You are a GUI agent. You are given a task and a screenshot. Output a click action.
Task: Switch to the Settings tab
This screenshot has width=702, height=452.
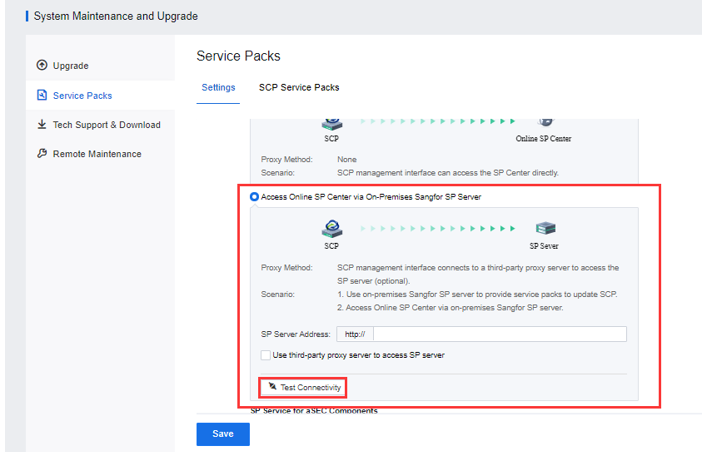pyautogui.click(x=218, y=88)
